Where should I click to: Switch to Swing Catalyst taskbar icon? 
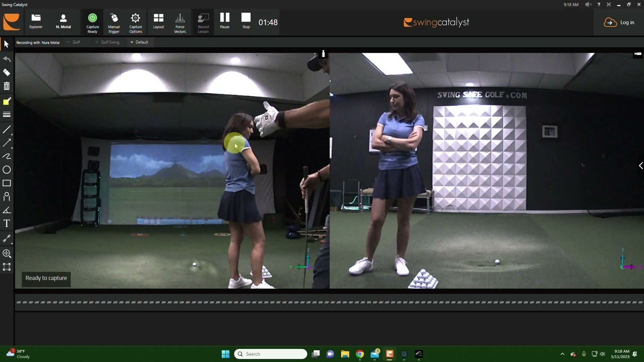point(389,354)
